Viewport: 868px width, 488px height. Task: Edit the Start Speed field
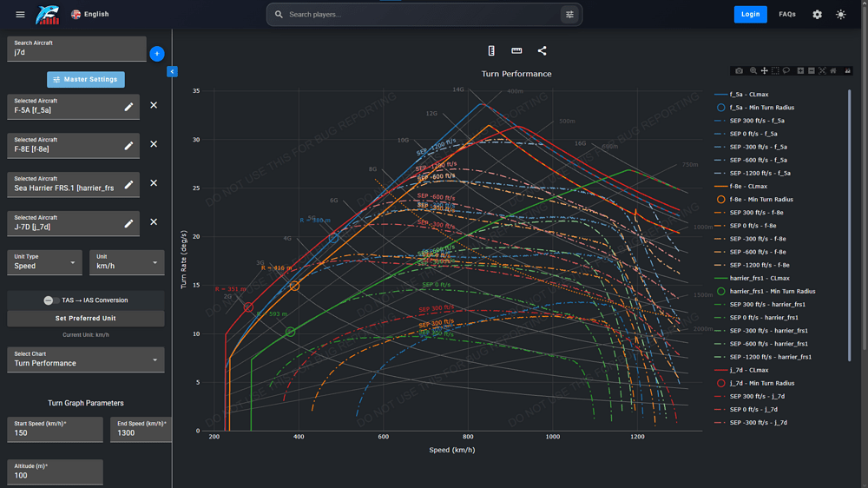(x=55, y=430)
